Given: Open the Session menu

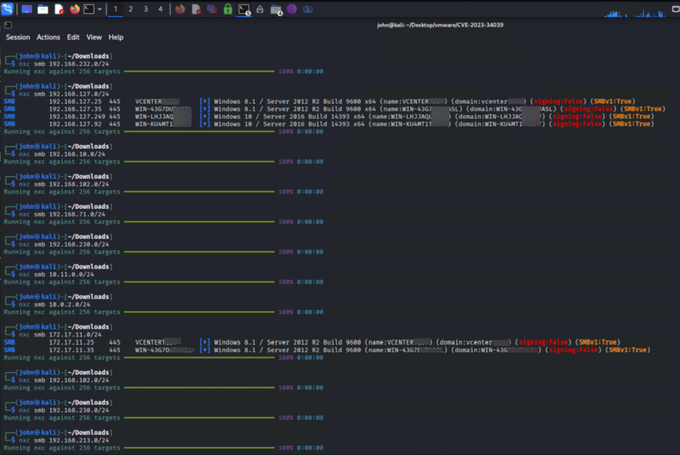Looking at the screenshot, I should coord(18,37).
